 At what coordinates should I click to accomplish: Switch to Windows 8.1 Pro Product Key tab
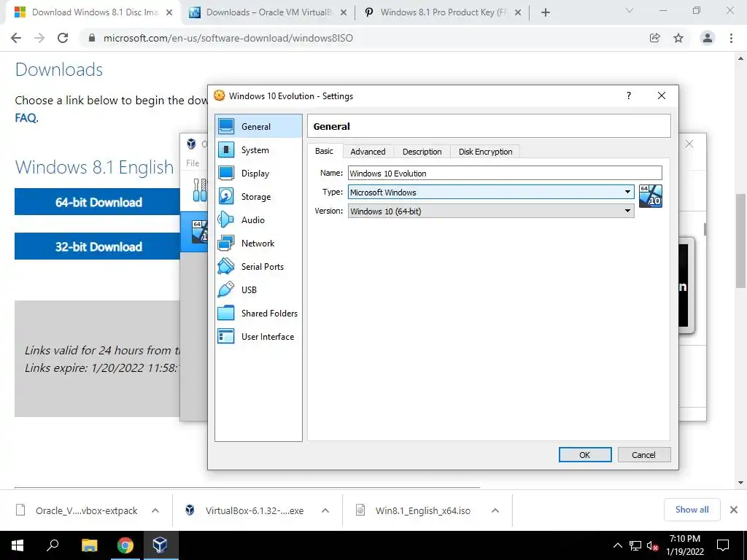[443, 12]
